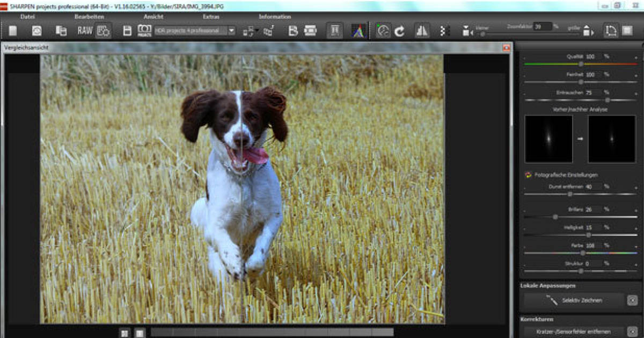Viewport: 644px width, 338px height.
Task: Click the mirror triangles toolbar icon
Action: [422, 31]
